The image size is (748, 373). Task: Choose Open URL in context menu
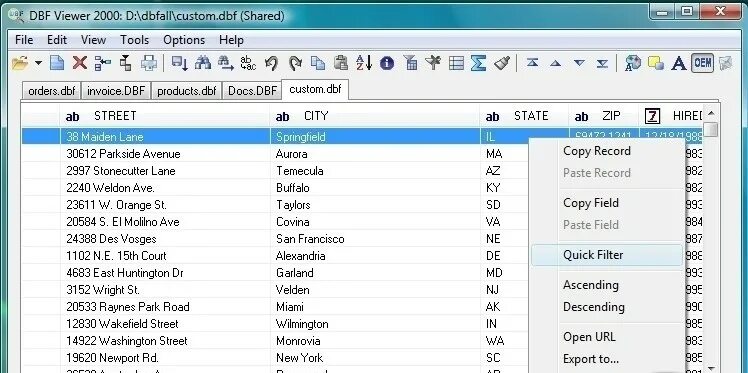tap(607, 337)
